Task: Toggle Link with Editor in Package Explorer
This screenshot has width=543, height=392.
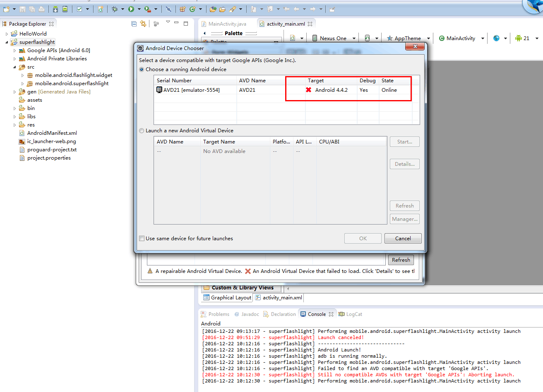Action: coord(143,24)
